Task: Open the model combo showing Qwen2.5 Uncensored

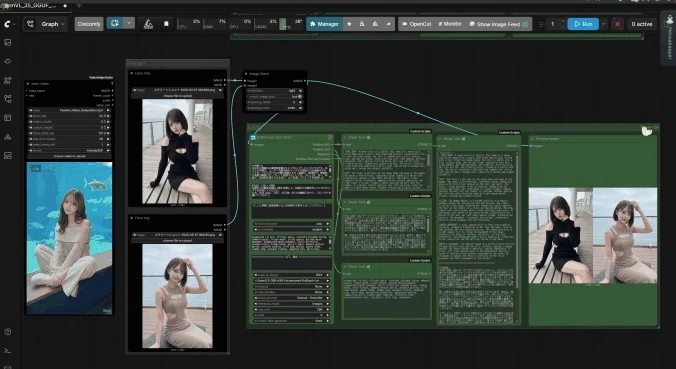Action: pyautogui.click(x=291, y=281)
